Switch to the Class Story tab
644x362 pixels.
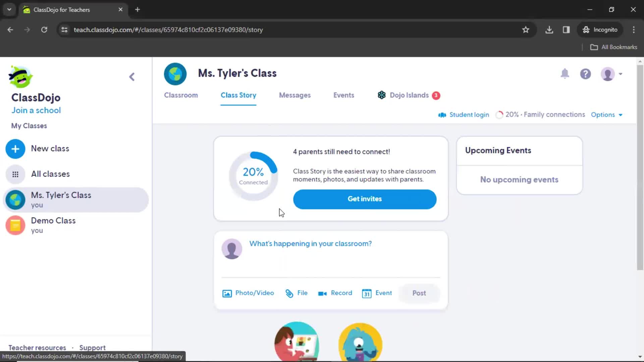pos(238,95)
